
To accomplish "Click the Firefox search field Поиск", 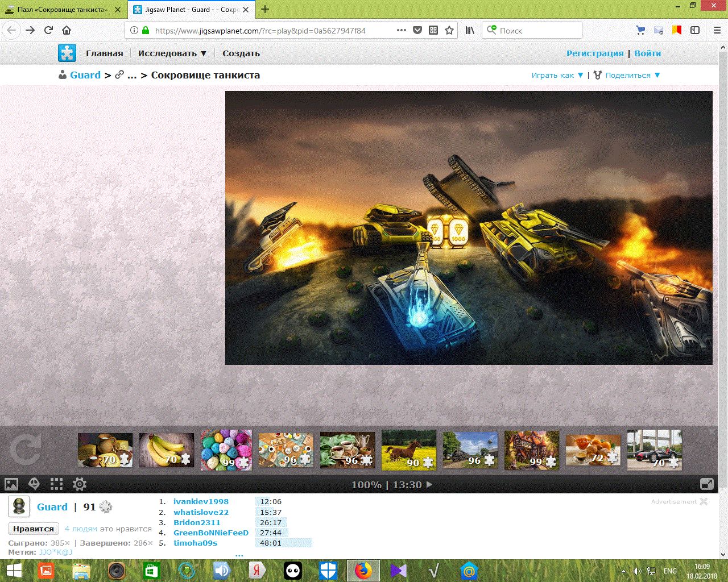I will click(532, 30).
